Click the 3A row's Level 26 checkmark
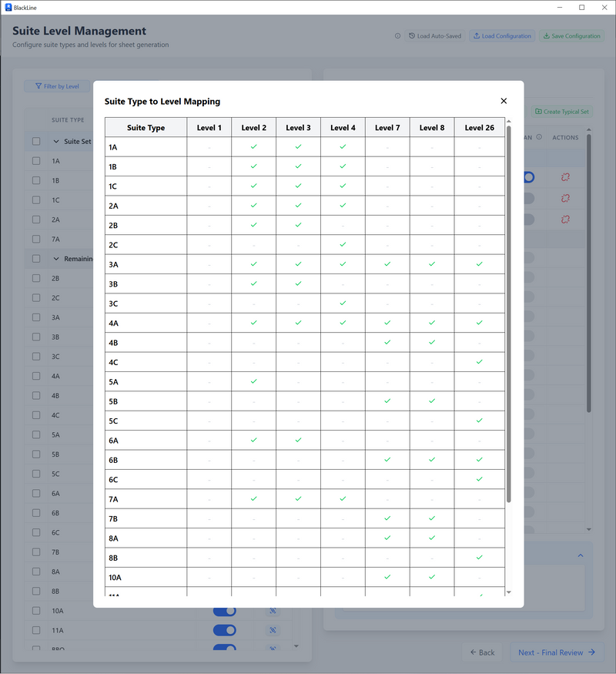 coord(480,264)
